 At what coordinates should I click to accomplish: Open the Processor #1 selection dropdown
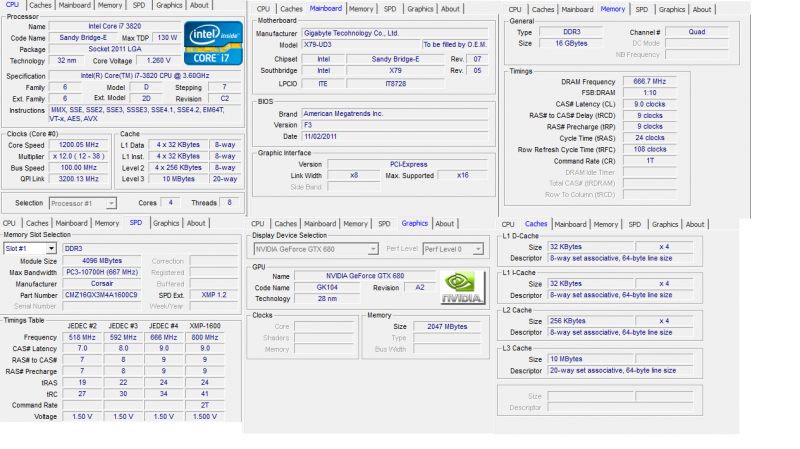(x=83, y=204)
